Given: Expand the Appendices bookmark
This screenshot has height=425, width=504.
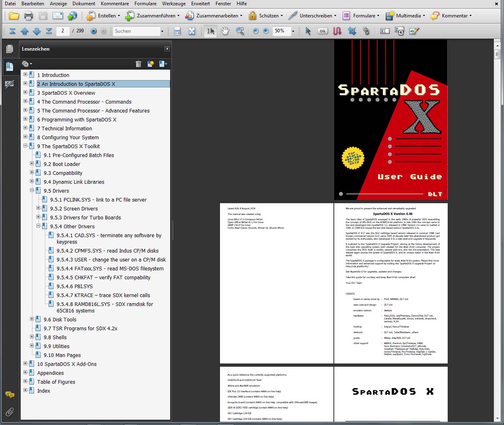Looking at the screenshot, I should pyautogui.click(x=25, y=372).
